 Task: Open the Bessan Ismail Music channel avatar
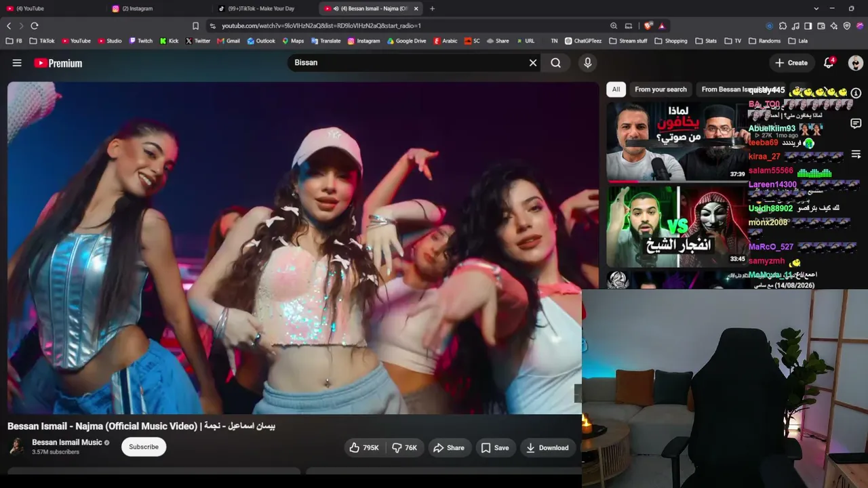(x=16, y=447)
